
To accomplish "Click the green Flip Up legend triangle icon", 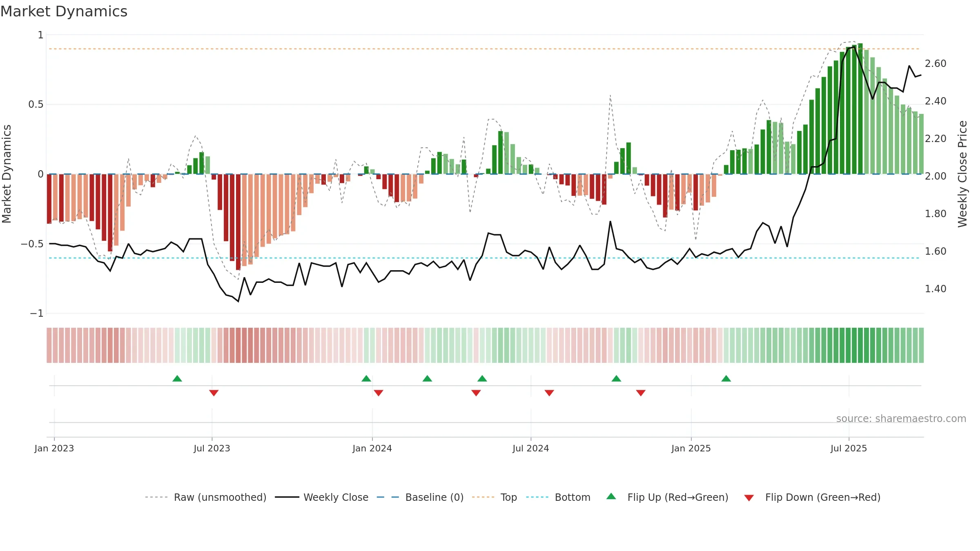I will [611, 496].
